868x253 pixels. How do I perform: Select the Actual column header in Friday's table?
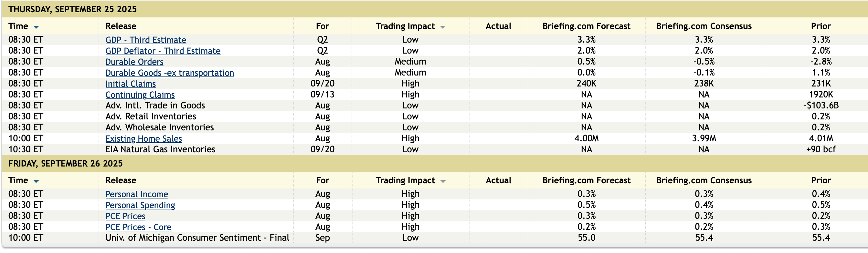click(498, 180)
